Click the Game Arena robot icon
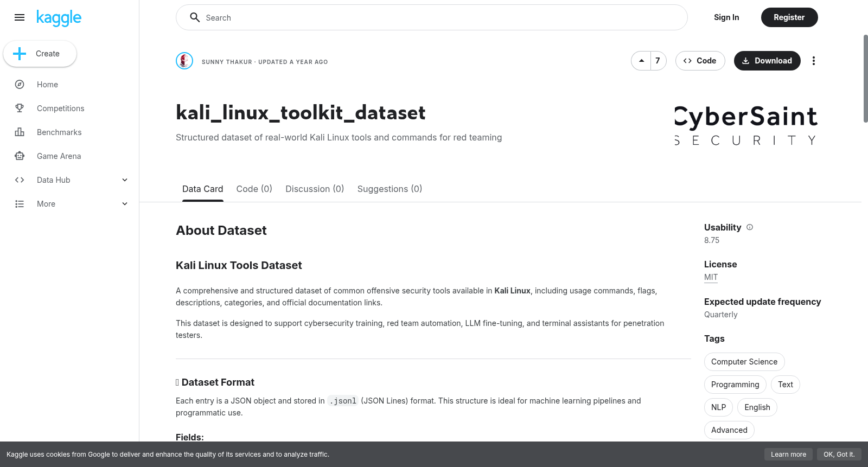Screen dimensions: 868x467 click(20, 156)
